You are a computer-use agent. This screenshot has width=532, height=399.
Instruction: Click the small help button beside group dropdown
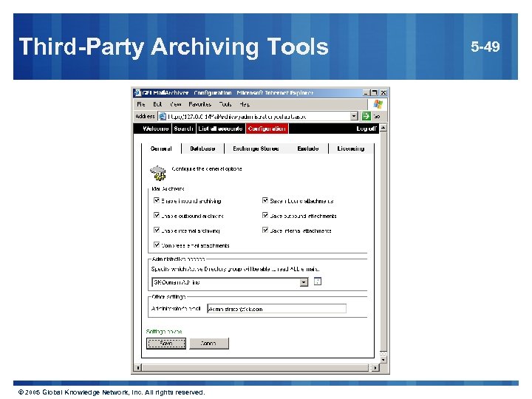point(318,282)
